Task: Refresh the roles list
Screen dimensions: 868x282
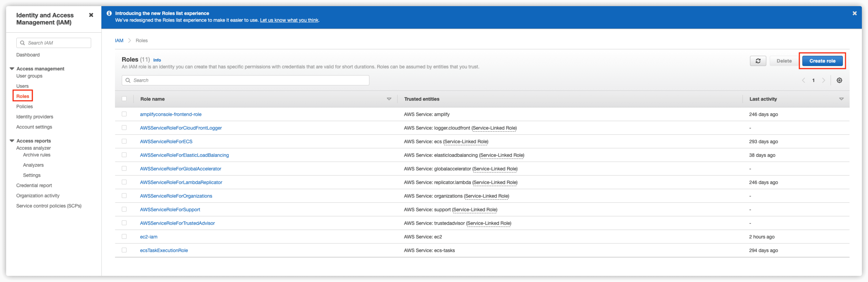Action: (758, 61)
